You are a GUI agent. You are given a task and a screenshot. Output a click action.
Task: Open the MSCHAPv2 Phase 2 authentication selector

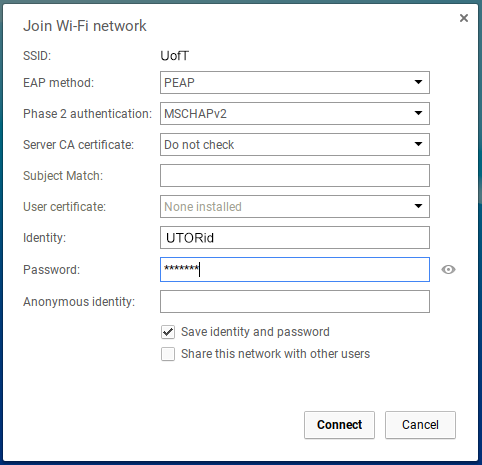point(295,114)
